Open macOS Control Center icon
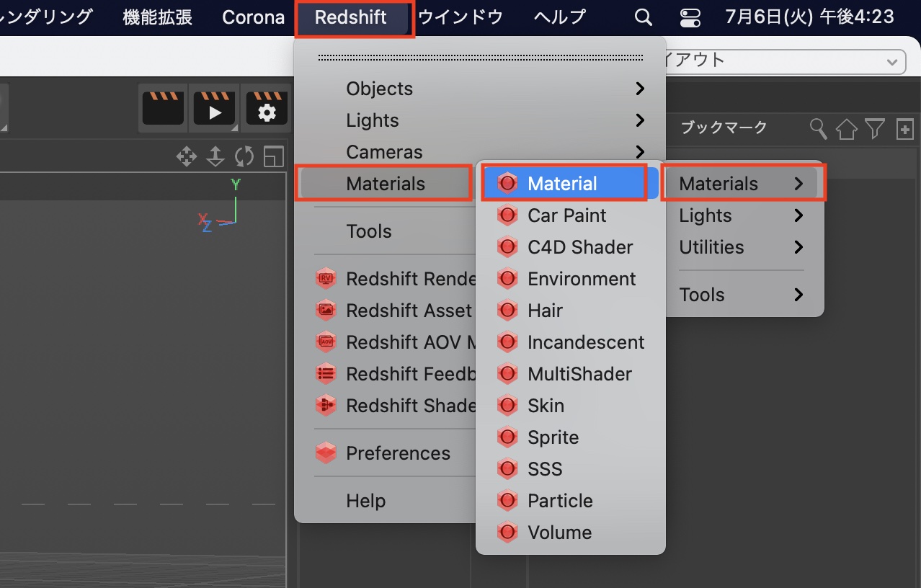This screenshot has width=921, height=588. coord(690,17)
